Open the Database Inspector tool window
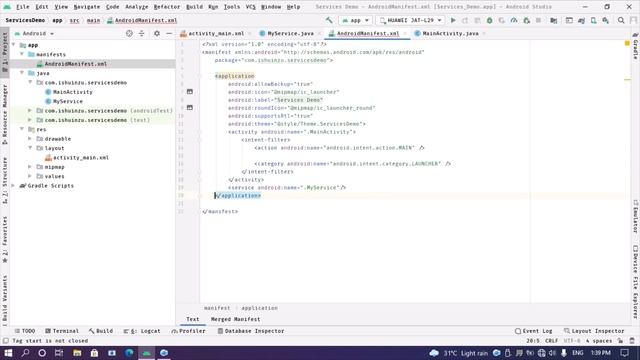The image size is (640, 360). pyautogui.click(x=251, y=331)
